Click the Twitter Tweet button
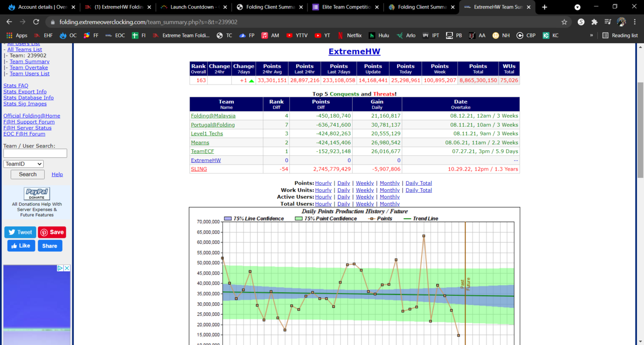This screenshot has width=644, height=345. click(x=20, y=232)
